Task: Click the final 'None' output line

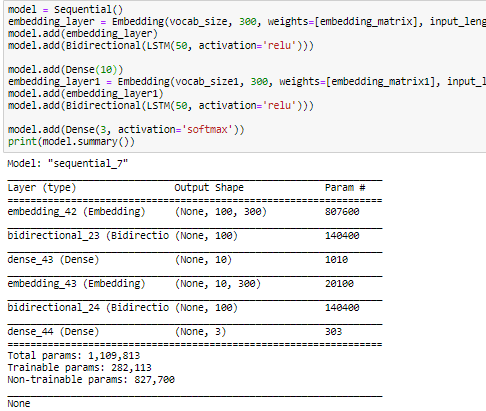Action: (x=19, y=404)
